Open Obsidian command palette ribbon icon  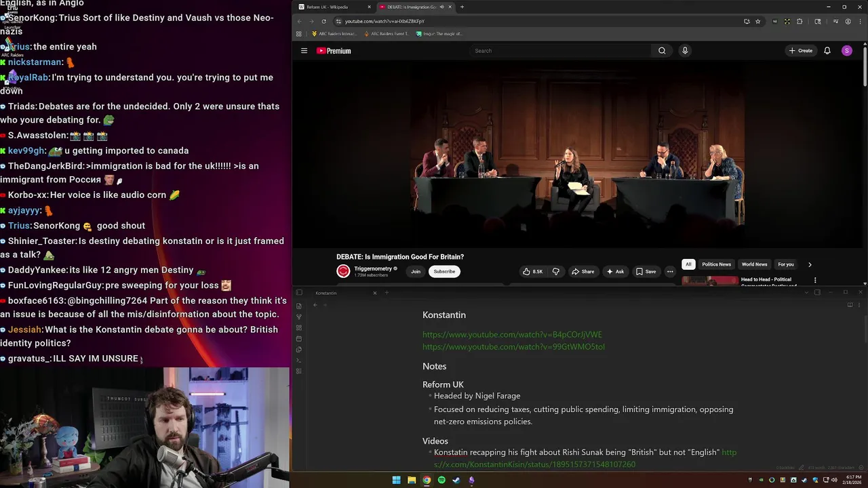(299, 360)
